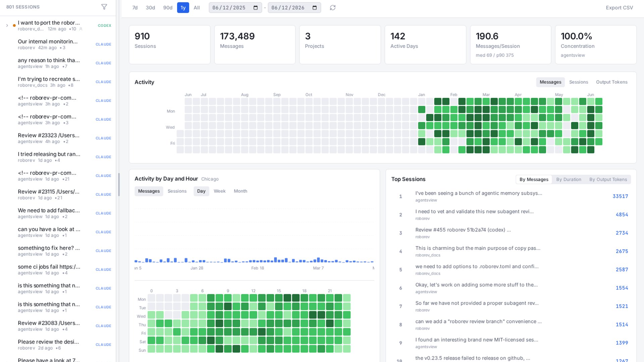Open top session 'I've been seeing a bunch of agentic memory'
The width and height of the screenshot is (644, 362).
tap(511, 196)
